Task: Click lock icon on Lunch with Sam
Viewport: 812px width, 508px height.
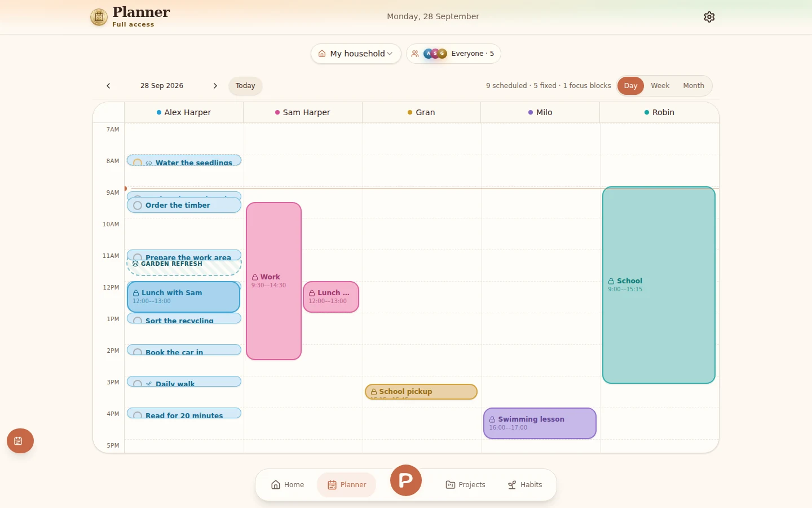Action: (x=136, y=293)
